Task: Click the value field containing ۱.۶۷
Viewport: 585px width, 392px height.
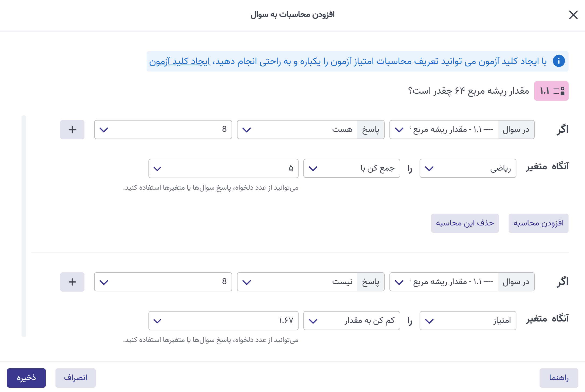Action: point(223,321)
